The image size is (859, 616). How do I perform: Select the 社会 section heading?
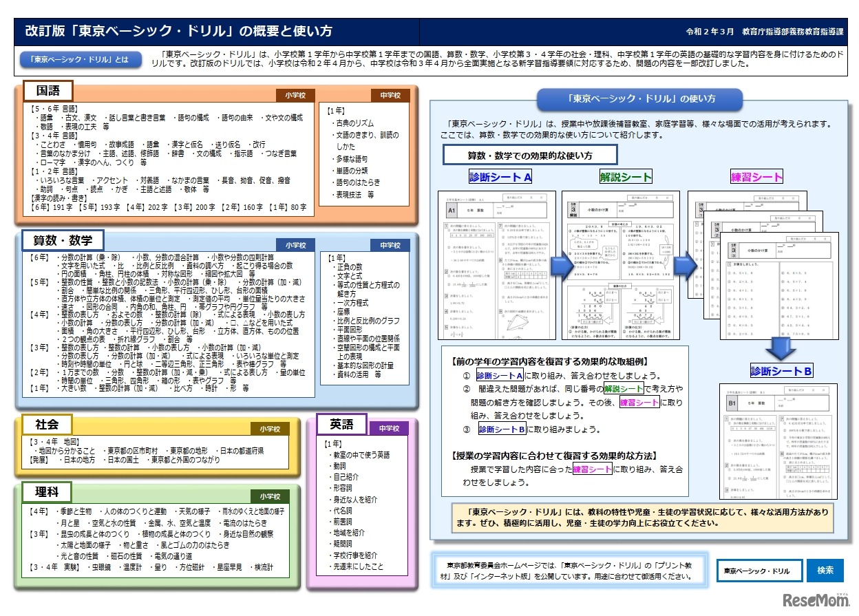pos(47,424)
